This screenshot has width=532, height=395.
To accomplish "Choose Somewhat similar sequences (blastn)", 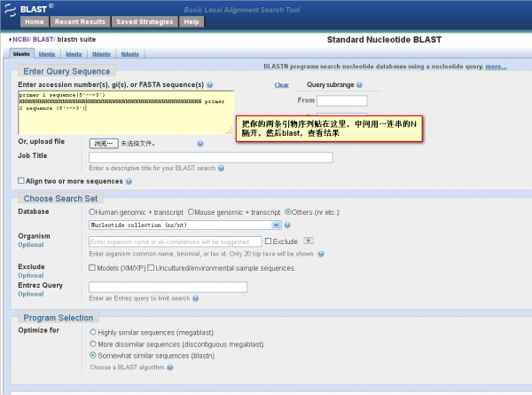I will click(93, 355).
